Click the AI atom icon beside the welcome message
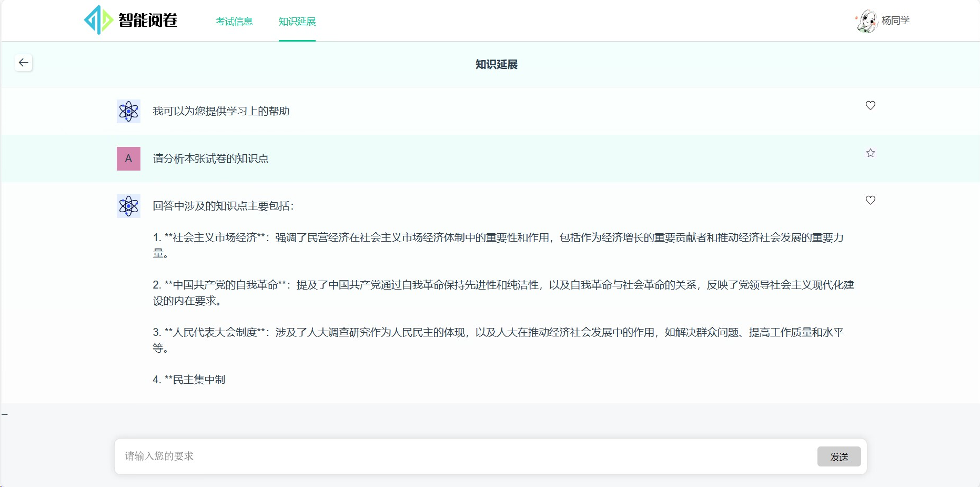The width and height of the screenshot is (980, 487). tap(128, 111)
